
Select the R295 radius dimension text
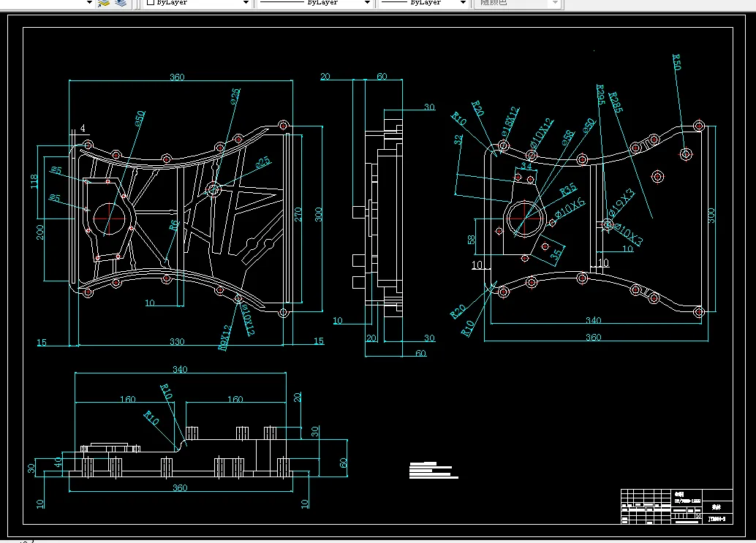pos(600,94)
